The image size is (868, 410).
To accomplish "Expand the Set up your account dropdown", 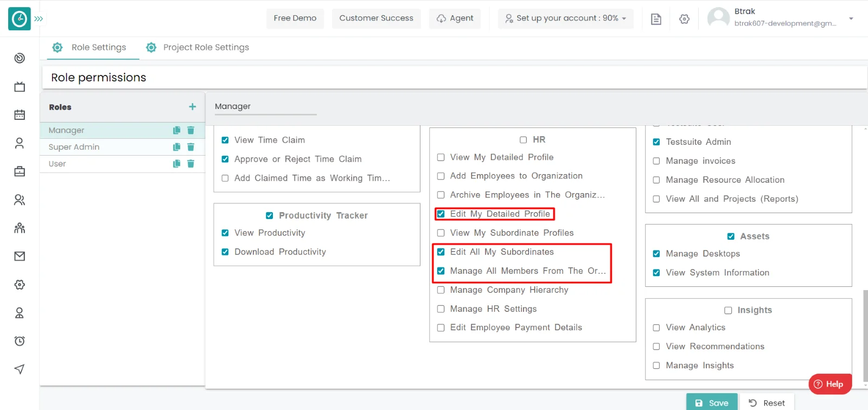I will [x=565, y=18].
